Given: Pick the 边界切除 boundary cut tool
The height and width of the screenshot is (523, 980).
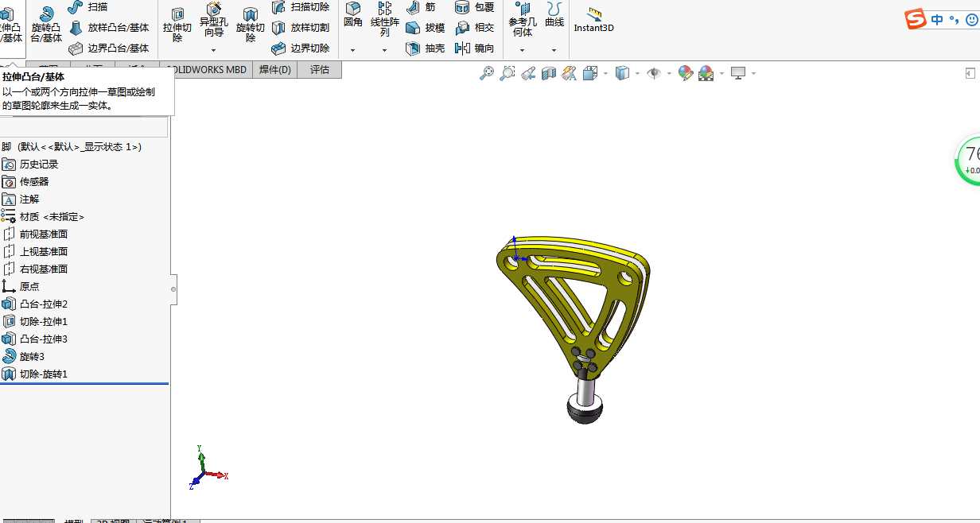Looking at the screenshot, I should [x=301, y=48].
